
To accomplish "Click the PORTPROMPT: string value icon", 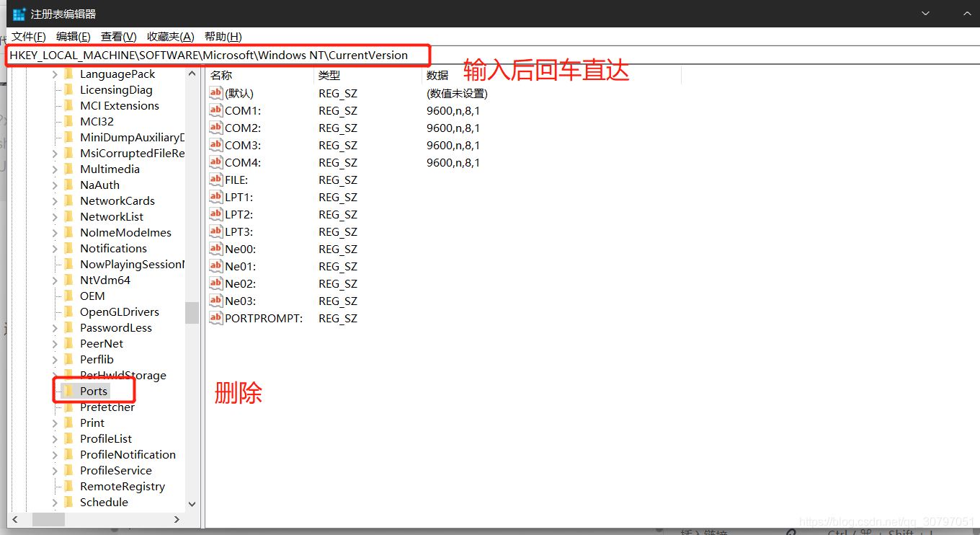I will click(216, 318).
